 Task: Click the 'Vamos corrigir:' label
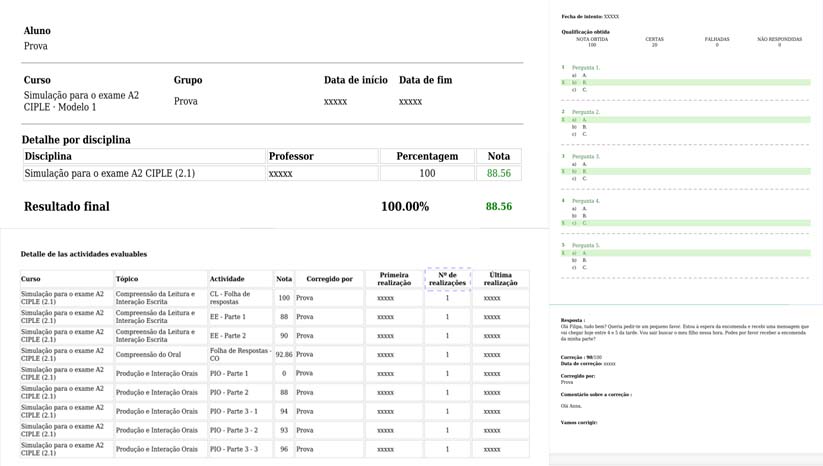(579, 422)
